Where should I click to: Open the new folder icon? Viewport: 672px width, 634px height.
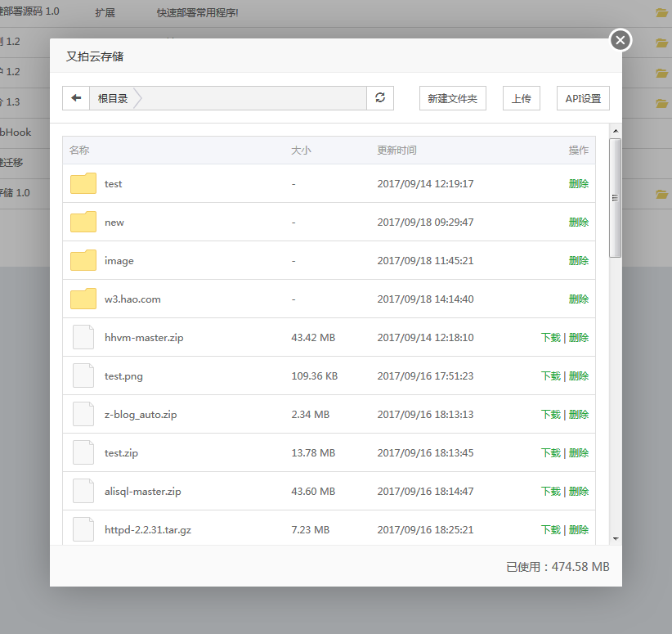[83, 223]
